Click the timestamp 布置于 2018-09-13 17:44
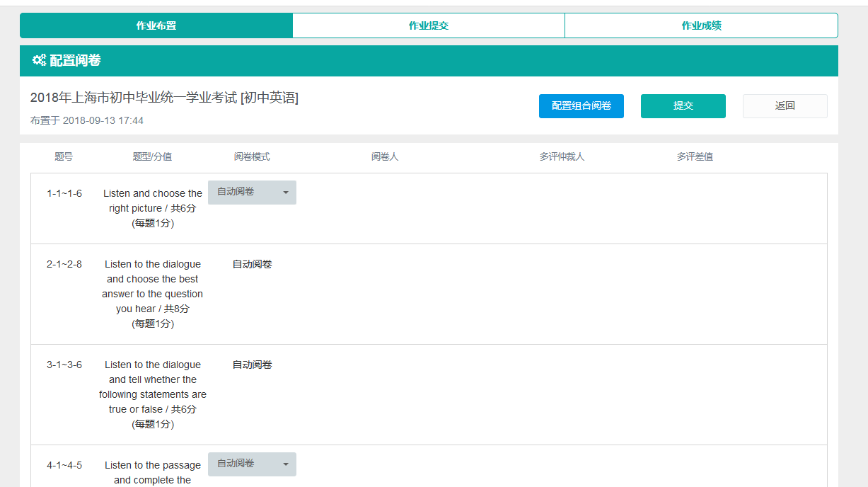 click(x=87, y=120)
